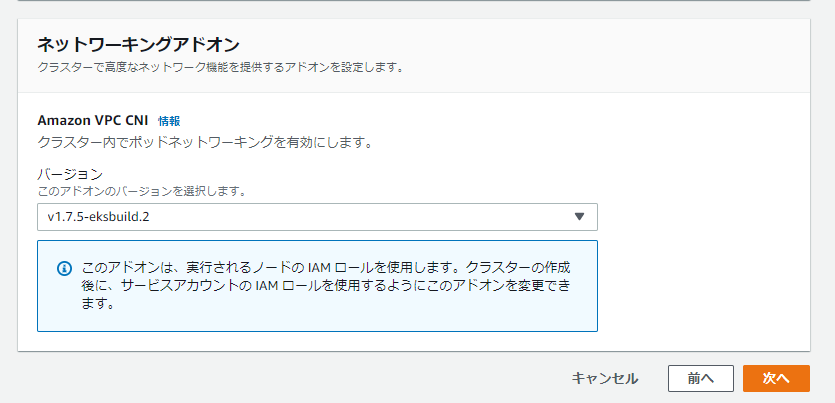This screenshot has width=835, height=403.
Task: Click the dropdown arrow for version selection
Action: [579, 217]
